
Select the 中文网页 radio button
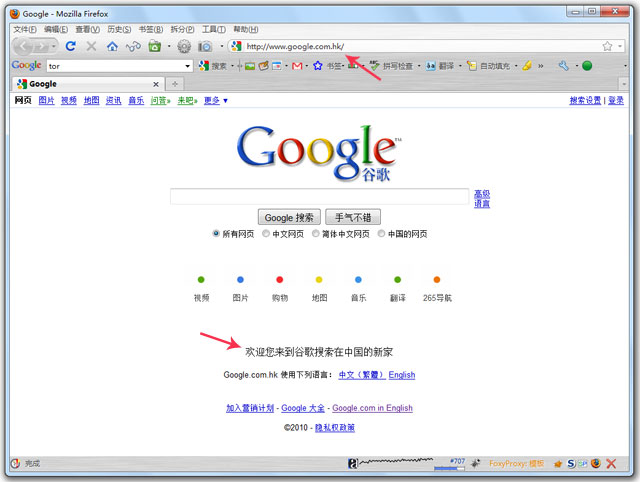pyautogui.click(x=266, y=233)
